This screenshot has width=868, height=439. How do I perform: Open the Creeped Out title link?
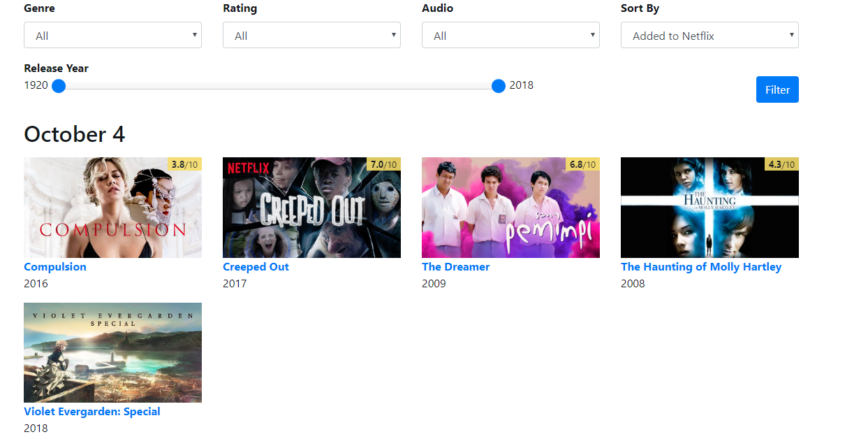coord(256,267)
